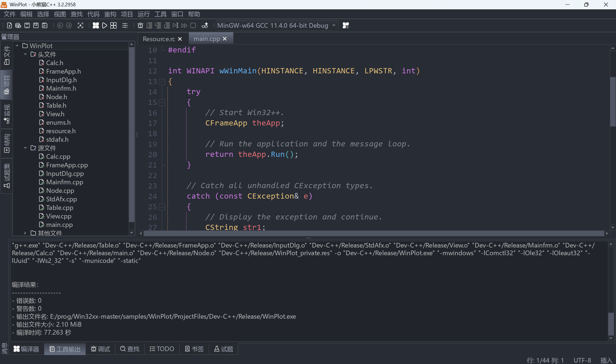Collapse the 头文件 folder in the tree
This screenshot has width=616, height=364.
tap(25, 54)
